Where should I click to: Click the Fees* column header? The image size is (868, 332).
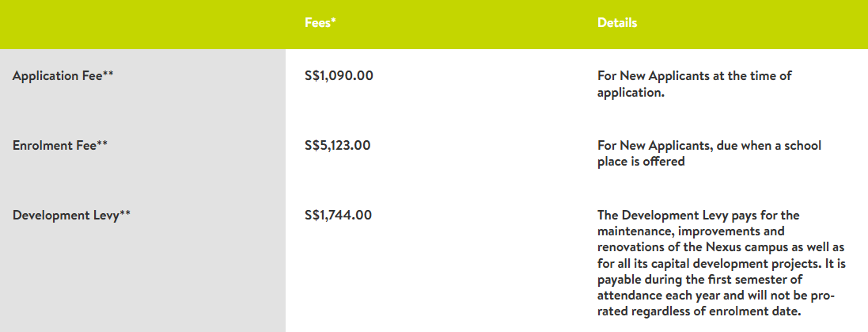click(x=320, y=23)
